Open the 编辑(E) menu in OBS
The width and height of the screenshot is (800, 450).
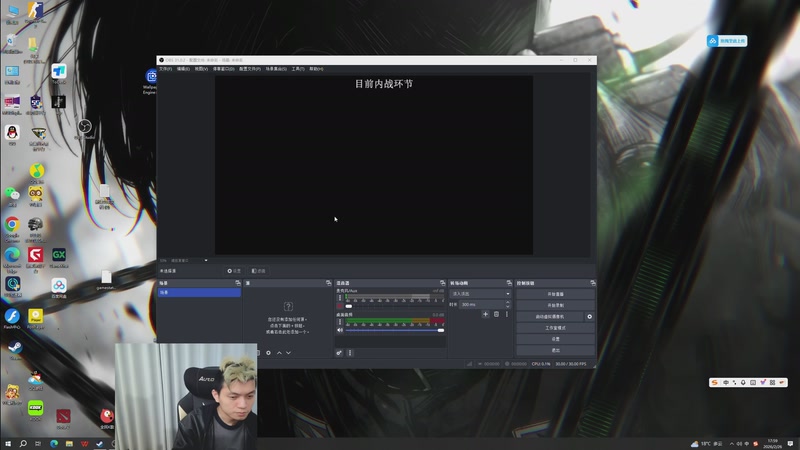[183, 69]
